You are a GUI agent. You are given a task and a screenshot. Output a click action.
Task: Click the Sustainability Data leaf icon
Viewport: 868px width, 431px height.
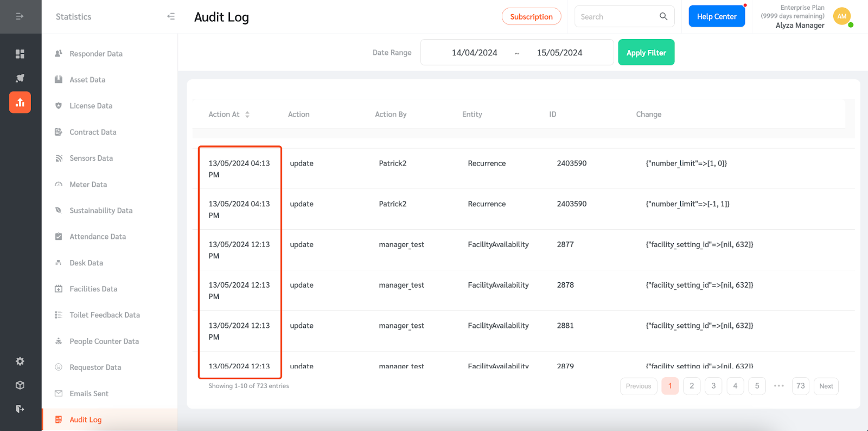click(x=59, y=211)
